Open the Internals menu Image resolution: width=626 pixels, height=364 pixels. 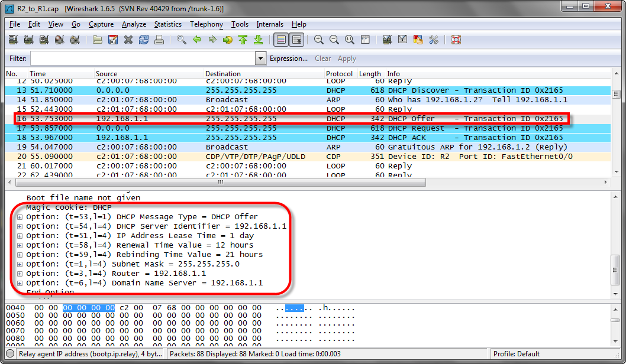click(x=270, y=24)
